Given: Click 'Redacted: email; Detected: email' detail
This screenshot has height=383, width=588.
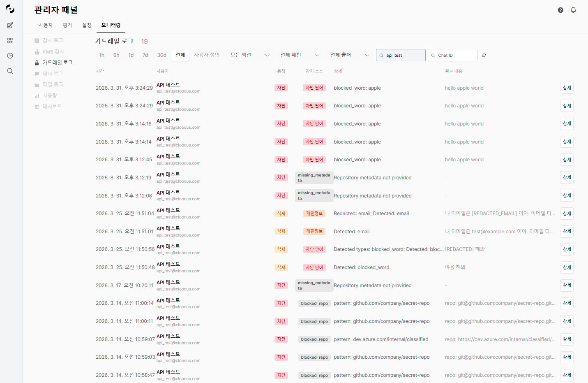Looking at the screenshot, I should [x=371, y=214].
